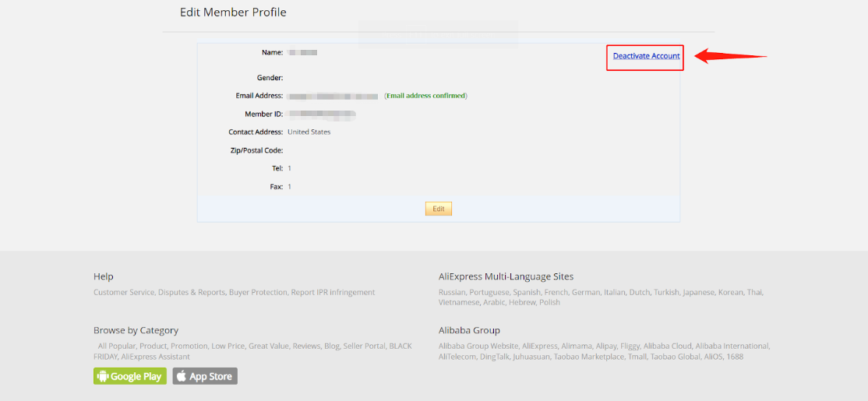Click the Deactivate Account link
The height and width of the screenshot is (401, 868).
click(x=646, y=56)
